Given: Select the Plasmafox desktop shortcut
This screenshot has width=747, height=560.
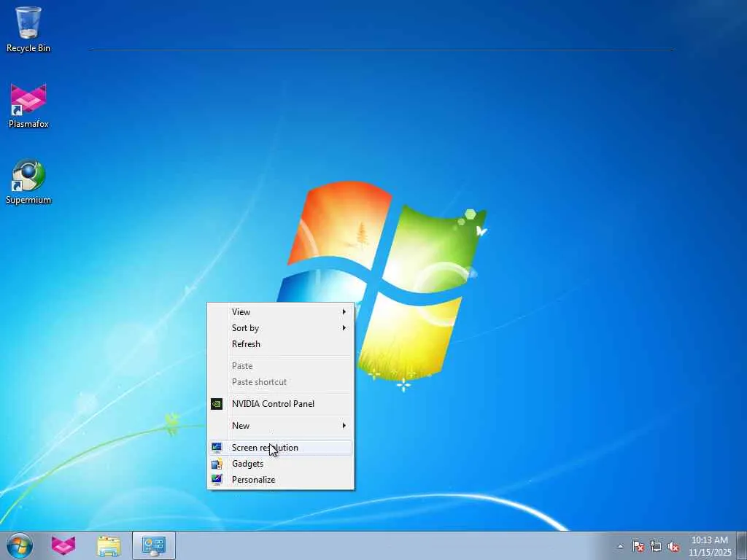Looking at the screenshot, I should (x=28, y=106).
